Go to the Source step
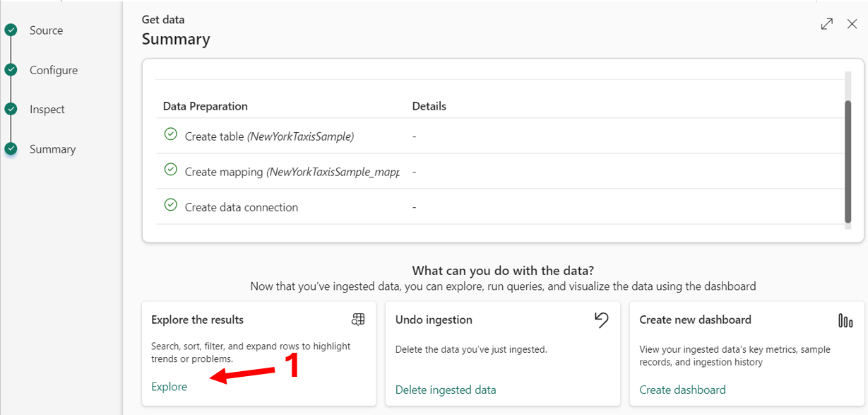 coord(46,30)
